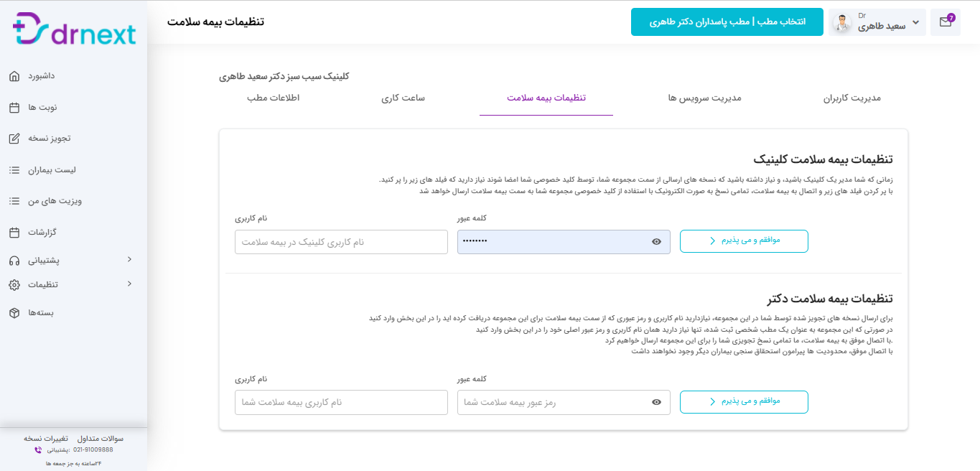Click the نوبت ها calendar icon

14,108
